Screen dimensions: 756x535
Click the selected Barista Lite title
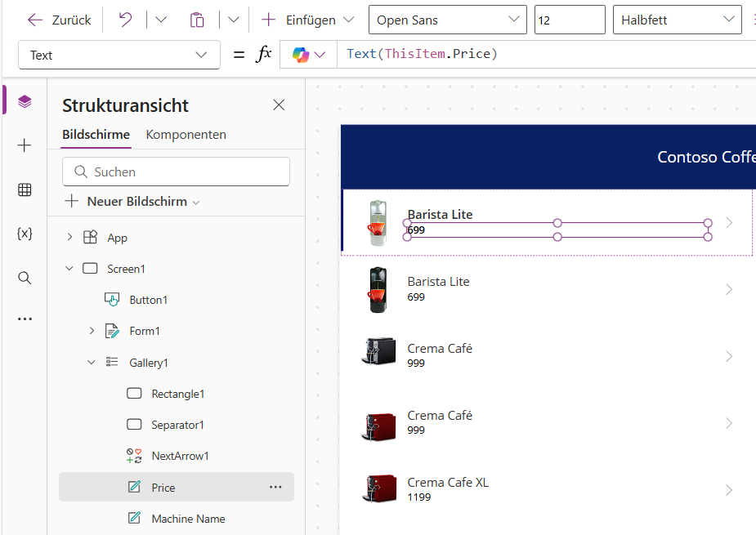coord(440,215)
